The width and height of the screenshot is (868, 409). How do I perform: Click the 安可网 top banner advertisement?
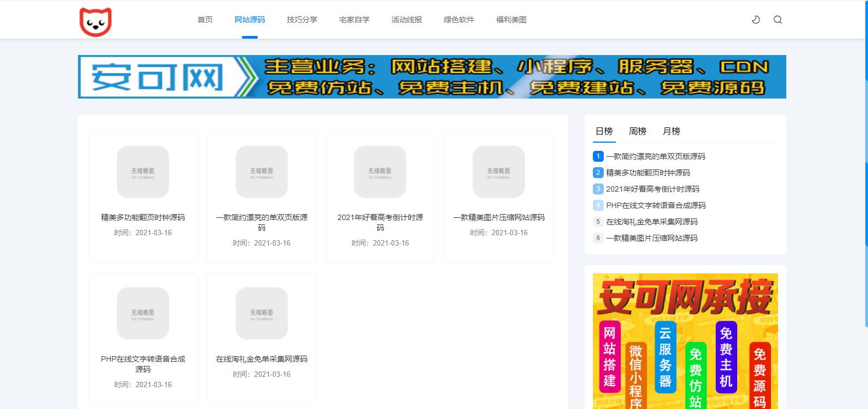pyautogui.click(x=432, y=77)
